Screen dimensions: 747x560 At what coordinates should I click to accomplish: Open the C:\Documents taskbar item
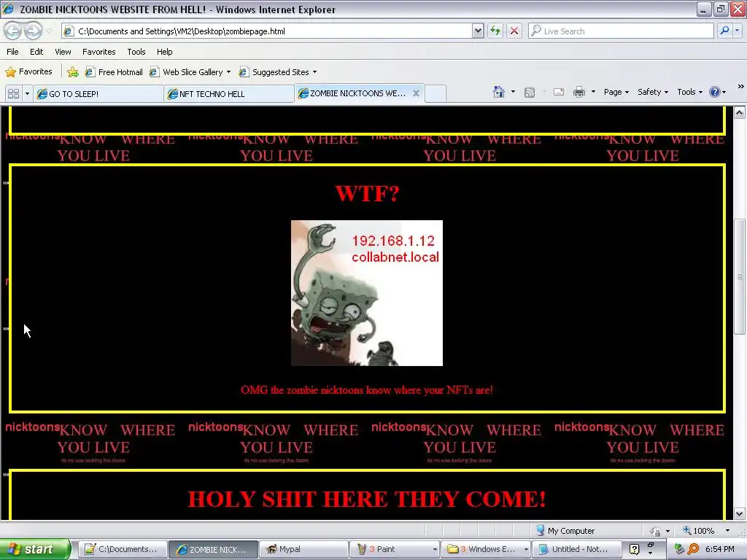pos(123,549)
